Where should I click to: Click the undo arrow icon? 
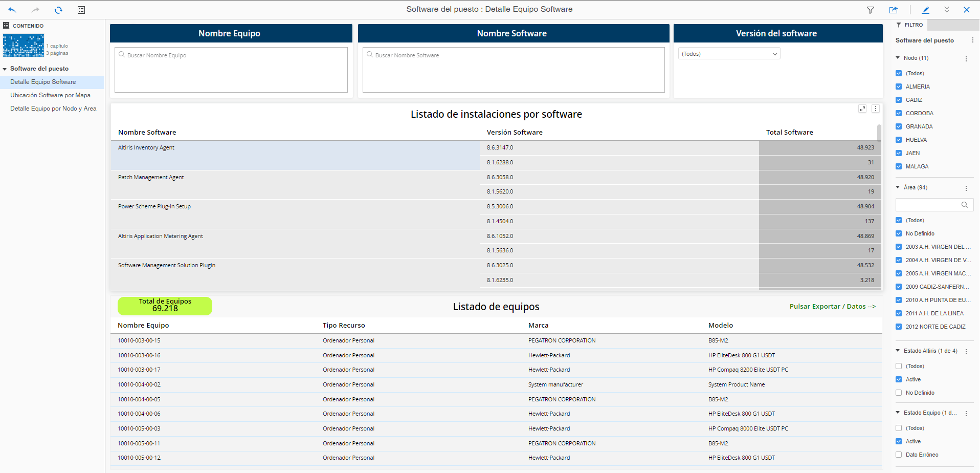(12, 10)
